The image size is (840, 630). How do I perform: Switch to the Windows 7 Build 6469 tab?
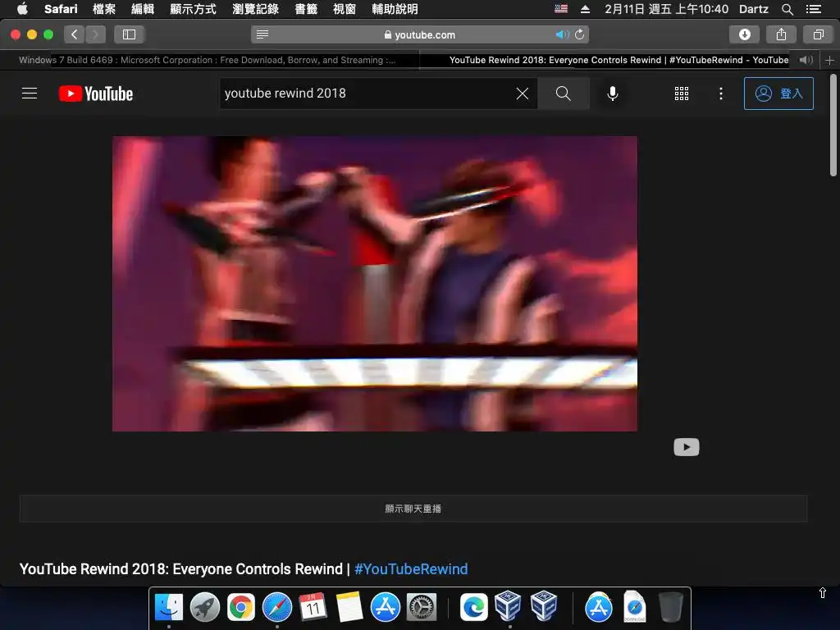point(209,60)
